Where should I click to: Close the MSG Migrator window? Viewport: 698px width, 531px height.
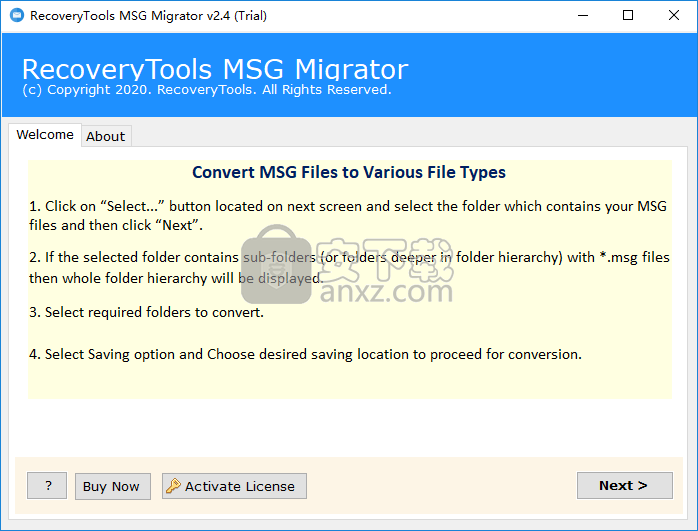pyautogui.click(x=674, y=15)
